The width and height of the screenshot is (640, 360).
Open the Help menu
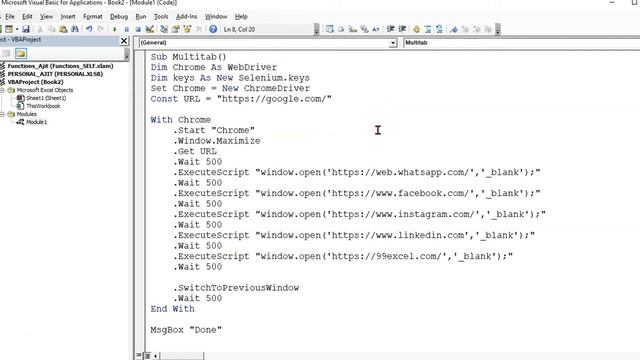(241, 17)
